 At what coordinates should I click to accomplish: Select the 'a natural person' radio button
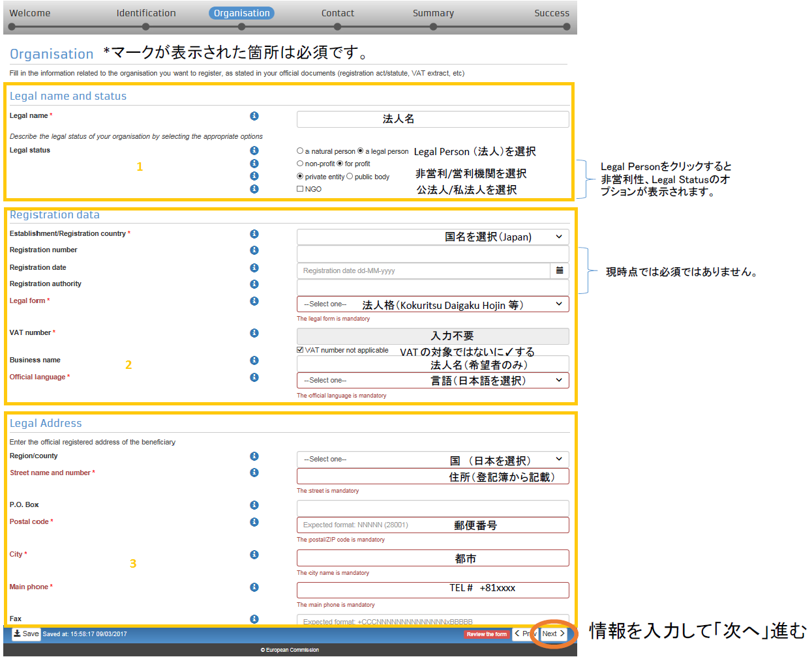(x=300, y=151)
